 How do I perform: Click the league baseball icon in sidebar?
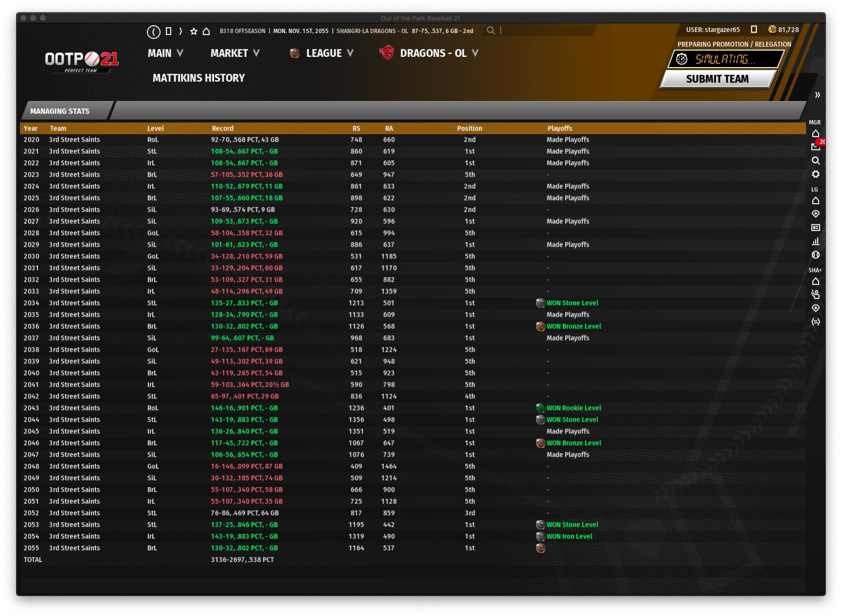816,255
